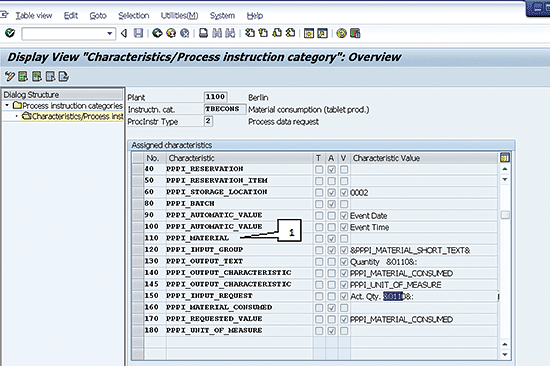550x366 pixels.
Task: Open the Selection menu
Action: [x=134, y=15]
